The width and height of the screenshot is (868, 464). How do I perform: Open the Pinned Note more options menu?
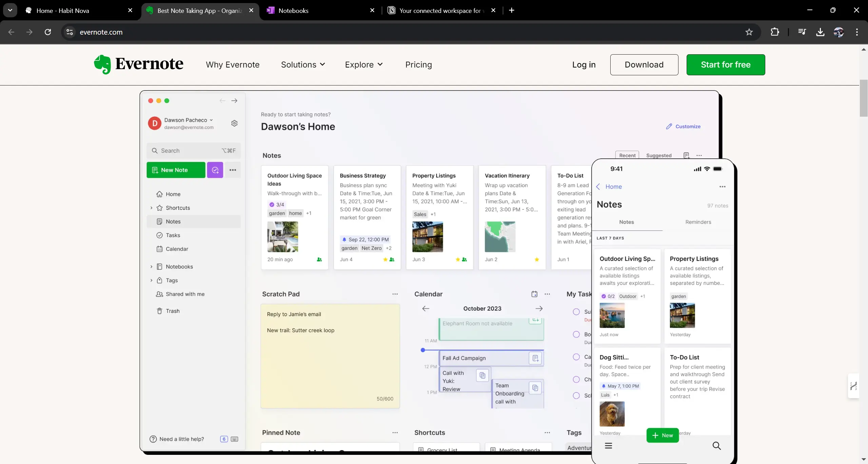(395, 433)
